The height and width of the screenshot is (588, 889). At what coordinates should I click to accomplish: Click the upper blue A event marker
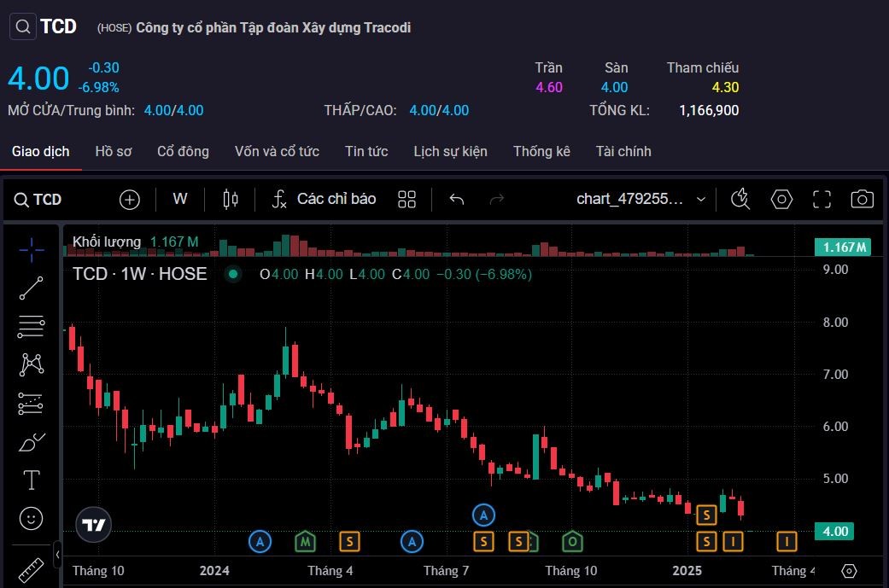click(x=483, y=515)
